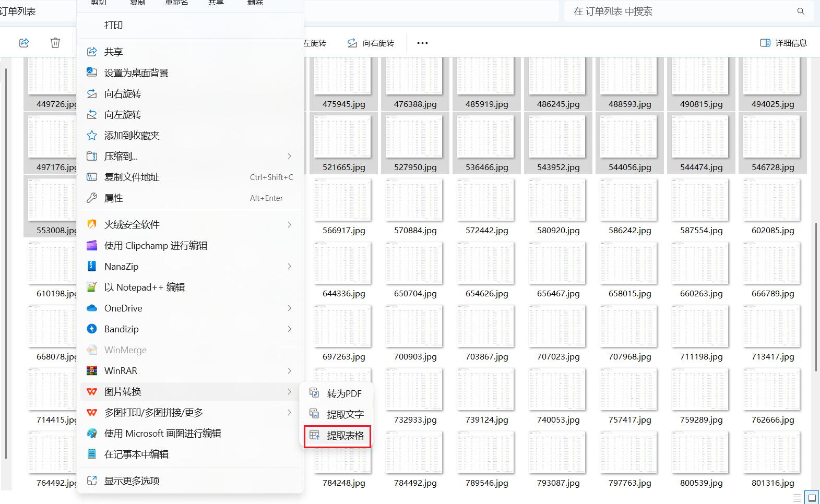Click Edit with Notepad++ entry
820x504 pixels.
[145, 287]
